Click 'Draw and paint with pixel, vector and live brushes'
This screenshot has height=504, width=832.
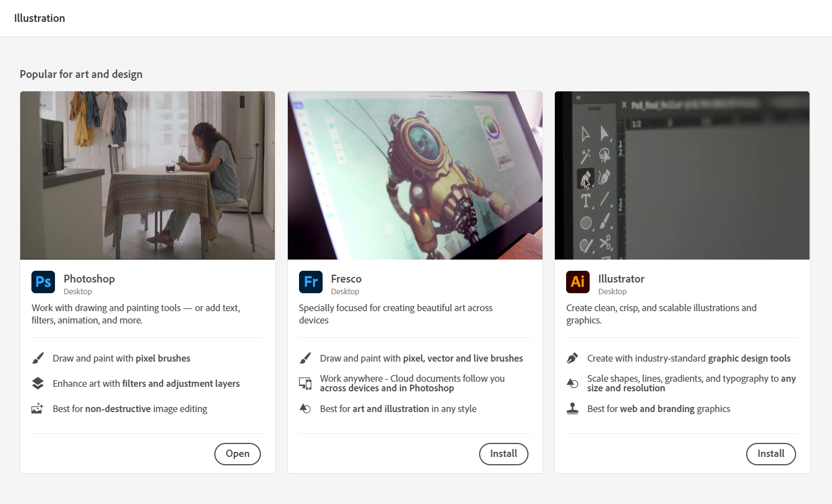tap(421, 358)
